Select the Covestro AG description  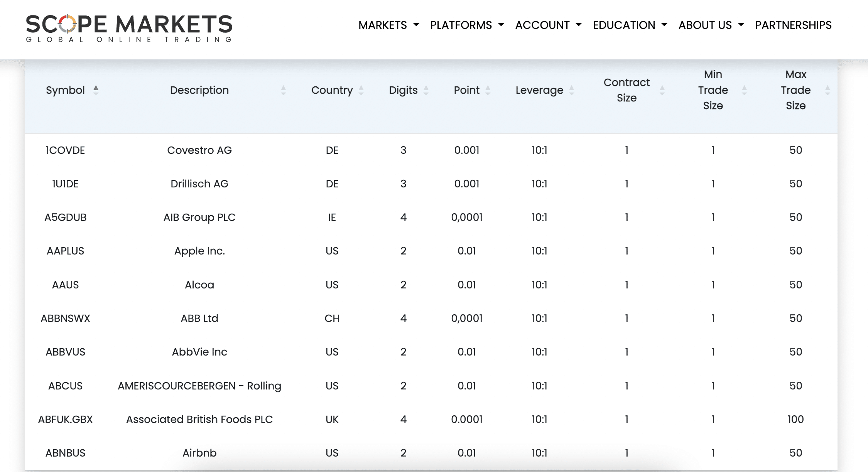point(199,150)
